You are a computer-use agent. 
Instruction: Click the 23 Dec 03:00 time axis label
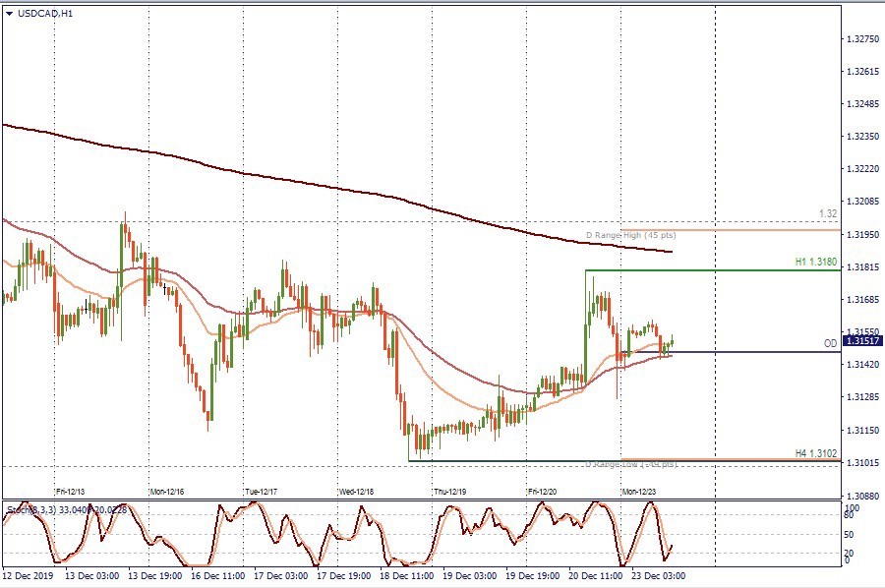pyautogui.click(x=661, y=575)
